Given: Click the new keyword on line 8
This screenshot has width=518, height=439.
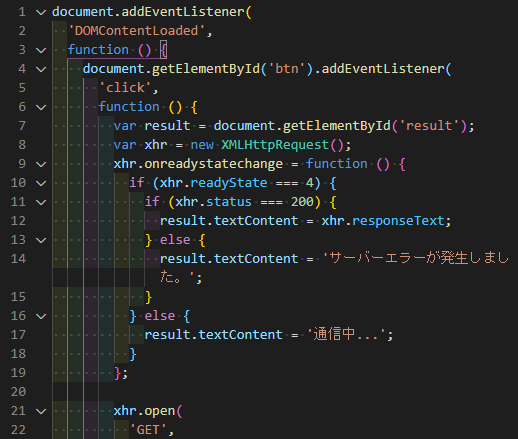Looking at the screenshot, I should point(202,145).
